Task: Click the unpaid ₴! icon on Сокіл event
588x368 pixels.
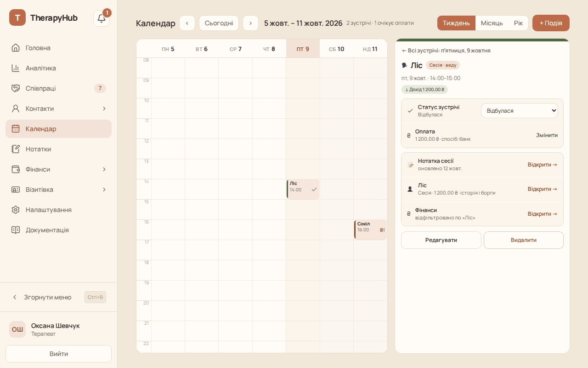Action: coord(382,230)
